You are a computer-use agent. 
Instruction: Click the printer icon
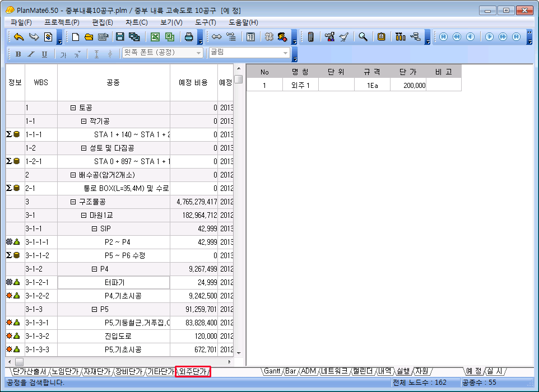189,37
